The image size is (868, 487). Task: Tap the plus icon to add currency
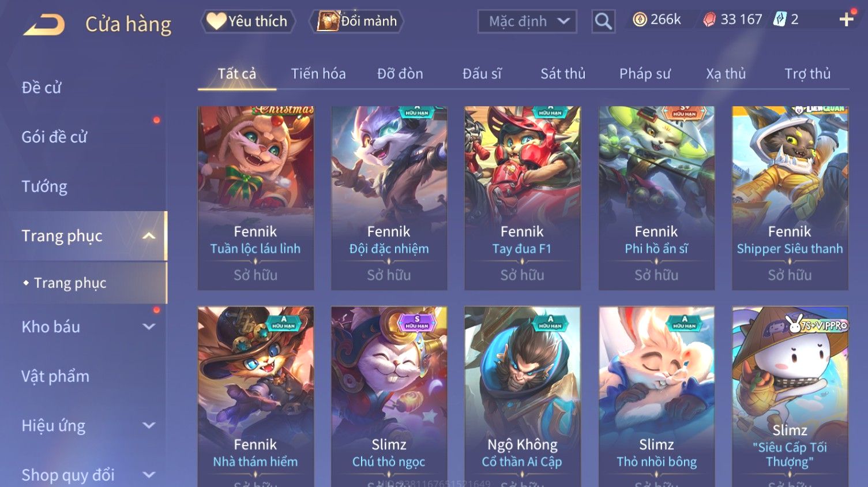tap(846, 20)
